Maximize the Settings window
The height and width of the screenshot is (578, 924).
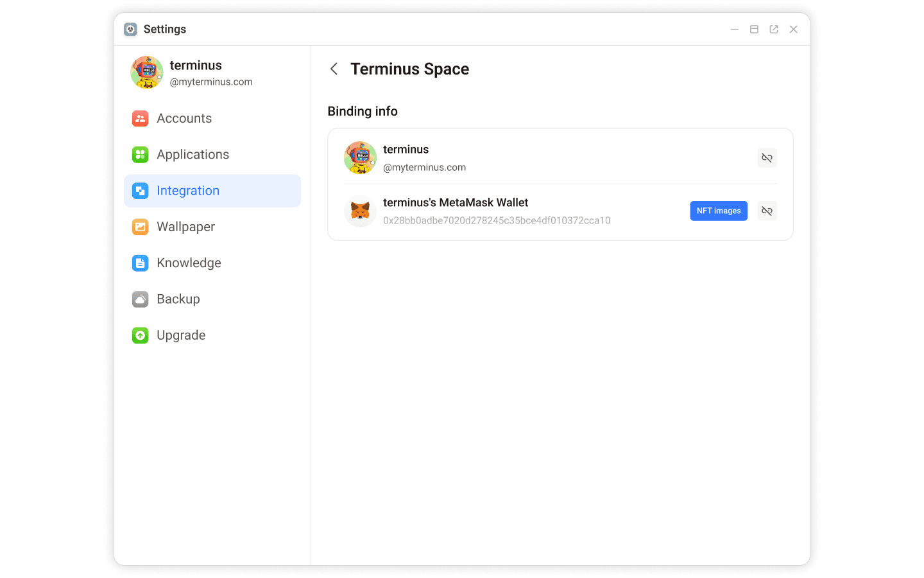click(755, 29)
